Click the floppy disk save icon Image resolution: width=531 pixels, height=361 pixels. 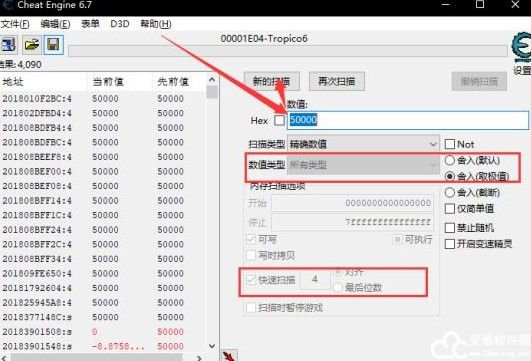click(x=53, y=45)
